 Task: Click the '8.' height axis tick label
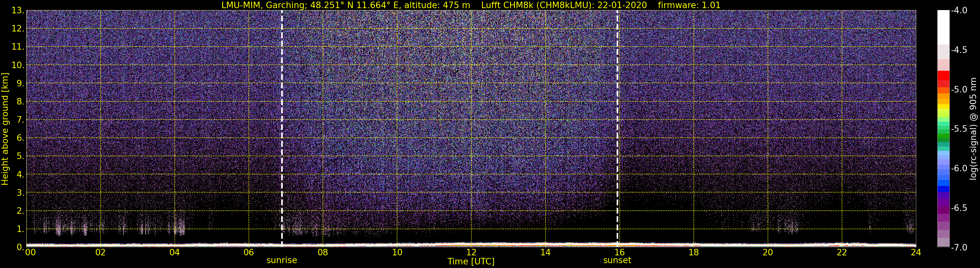[x=20, y=102]
